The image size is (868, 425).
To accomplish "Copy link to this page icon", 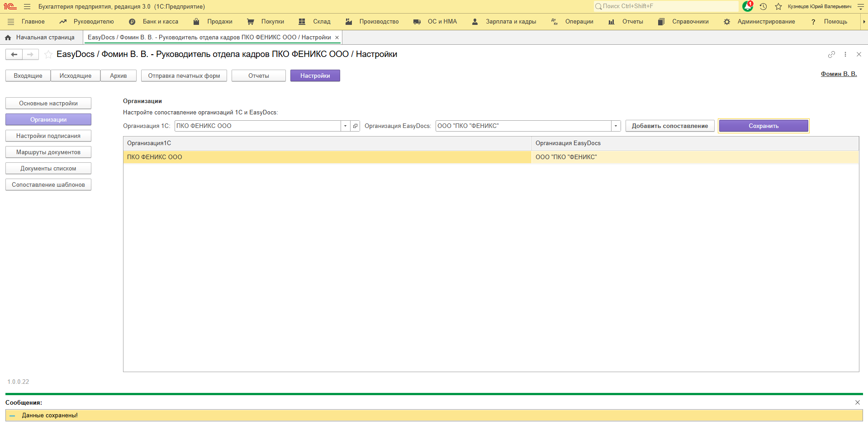I will pyautogui.click(x=831, y=54).
